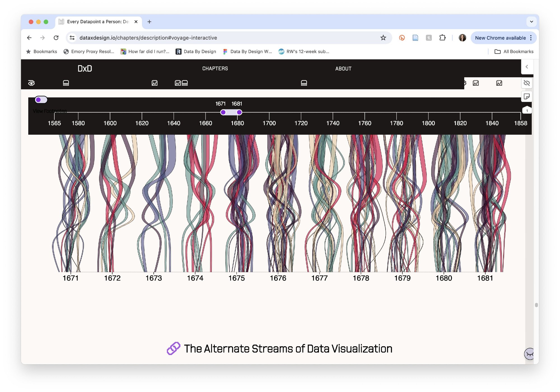Click the 1671 left handle of year slider
The height and width of the screenshot is (392, 560).
[223, 112]
